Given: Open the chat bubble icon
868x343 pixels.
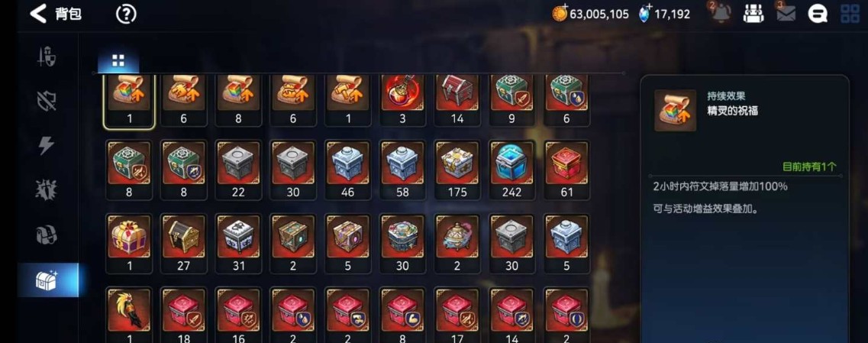Looking at the screenshot, I should point(818,14).
